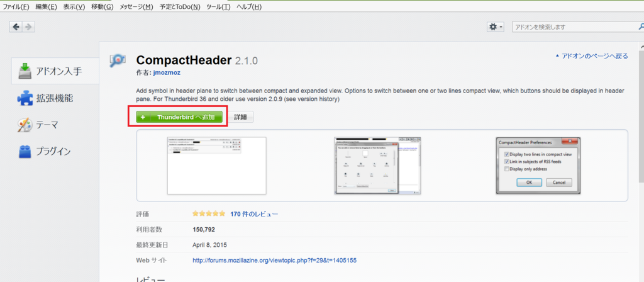644x282 pixels.
Task: Open the CompactHeader Preferences screenshot thumbnail
Action: pos(538,166)
